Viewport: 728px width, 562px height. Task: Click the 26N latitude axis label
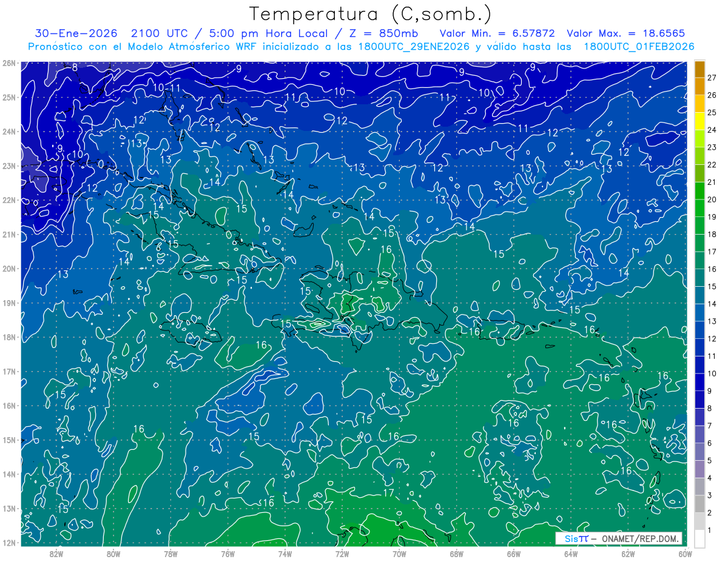(x=8, y=63)
